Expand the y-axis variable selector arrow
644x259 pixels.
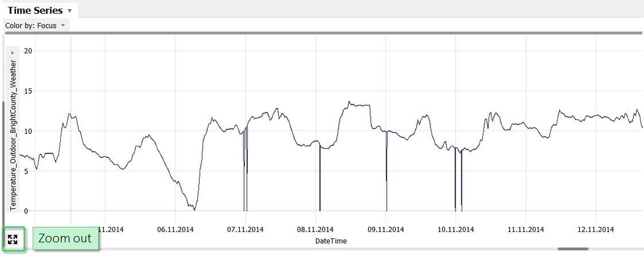click(x=13, y=52)
